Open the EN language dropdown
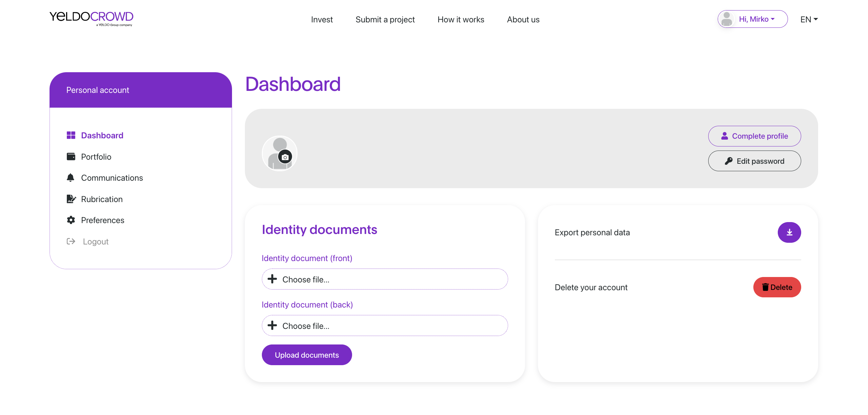The width and height of the screenshot is (868, 415). [809, 19]
